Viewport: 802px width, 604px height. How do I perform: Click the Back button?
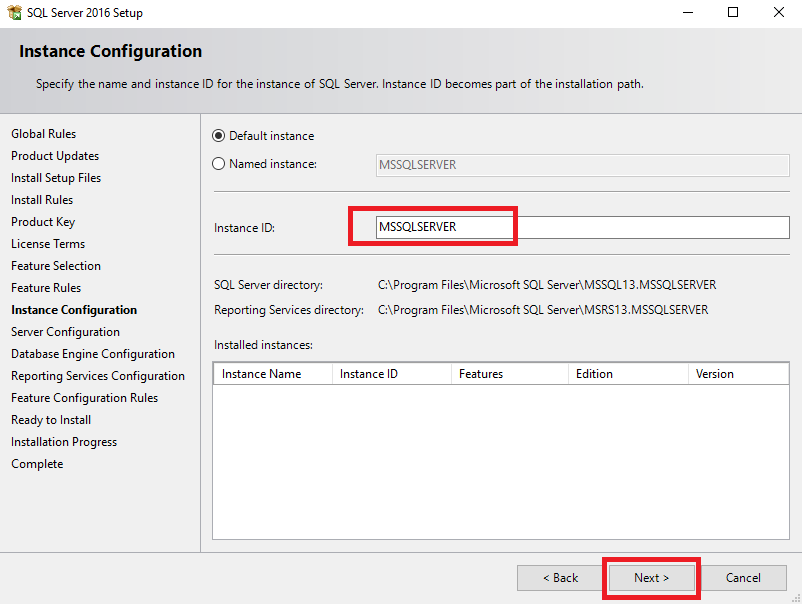pos(560,578)
